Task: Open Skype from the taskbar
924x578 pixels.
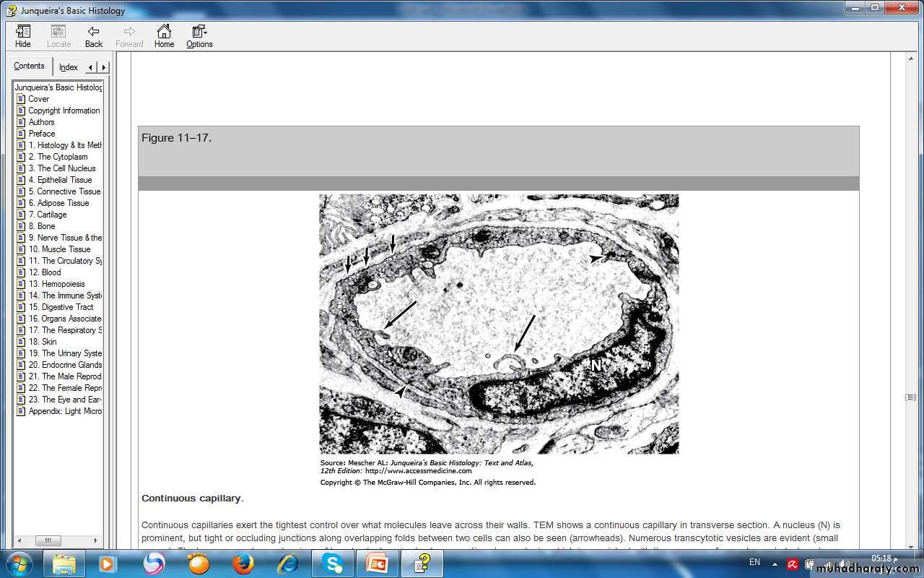Action: 333,563
